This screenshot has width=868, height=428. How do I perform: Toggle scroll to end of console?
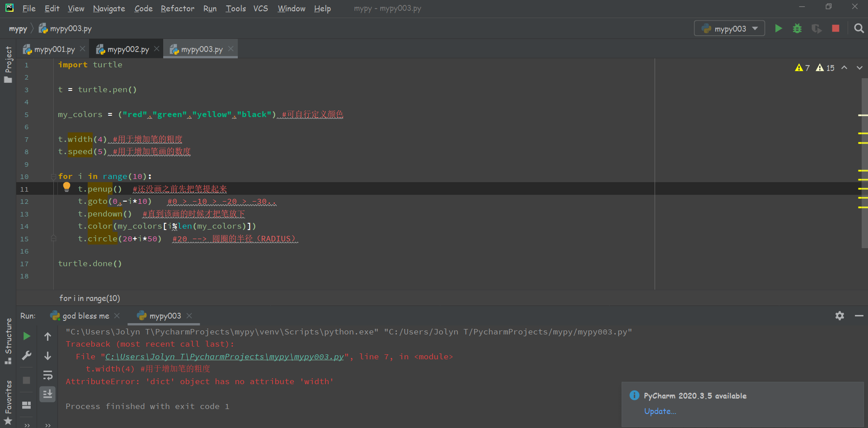[47, 394]
